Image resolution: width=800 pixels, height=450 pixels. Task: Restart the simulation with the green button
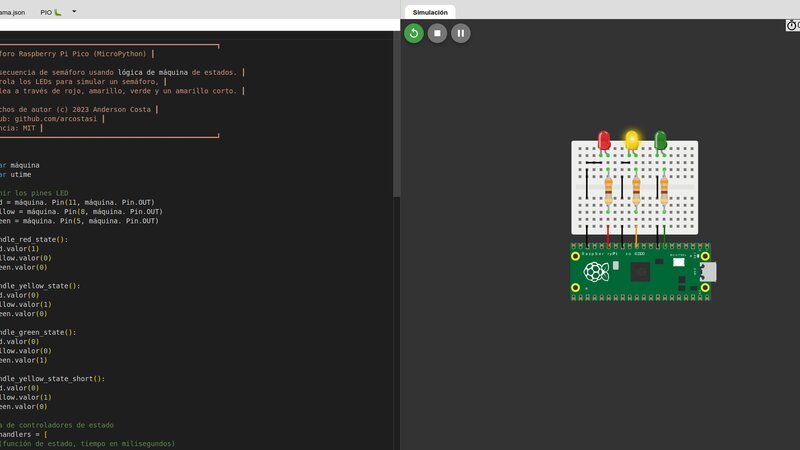click(413, 33)
